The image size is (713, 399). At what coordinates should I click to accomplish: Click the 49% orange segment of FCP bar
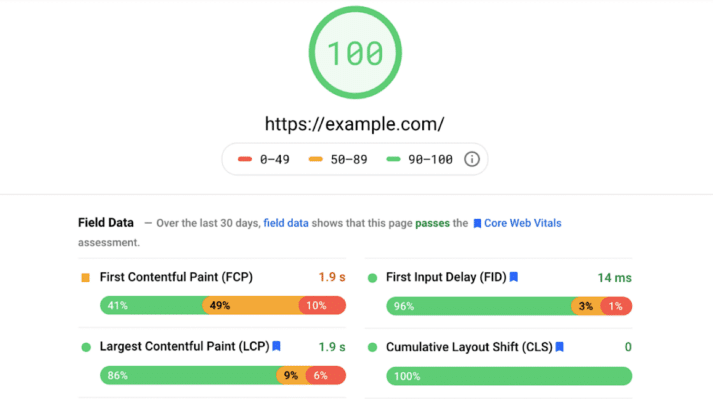point(251,305)
